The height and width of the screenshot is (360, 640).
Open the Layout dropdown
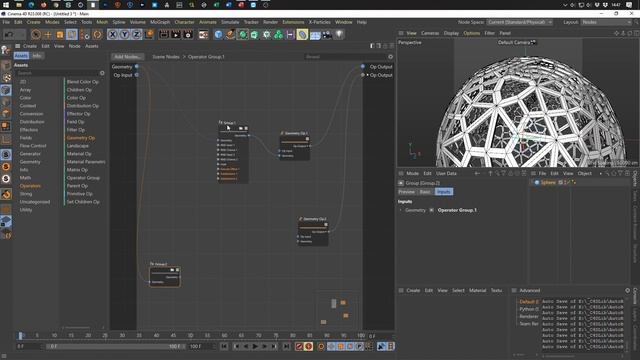(606, 22)
